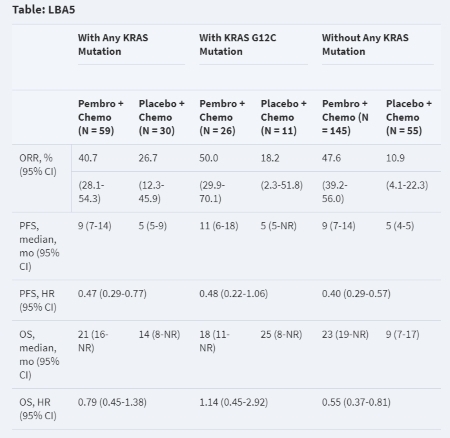Select the Without Any KRAS Mutation header
Screen dimensions: 450x438
(x=365, y=44)
